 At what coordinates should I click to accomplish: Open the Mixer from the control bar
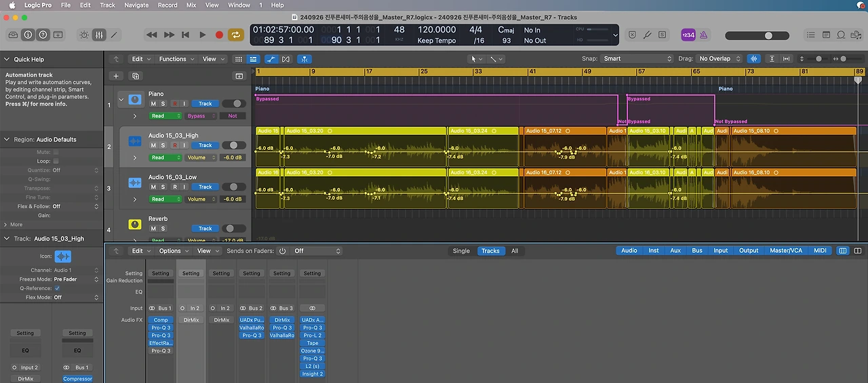pyautogui.click(x=99, y=35)
